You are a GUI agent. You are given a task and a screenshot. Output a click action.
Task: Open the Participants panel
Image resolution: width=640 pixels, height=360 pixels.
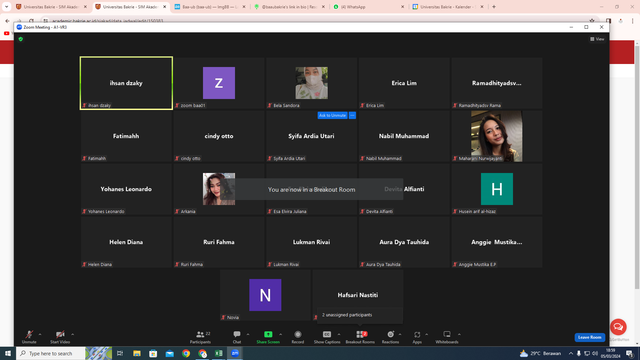click(x=200, y=337)
